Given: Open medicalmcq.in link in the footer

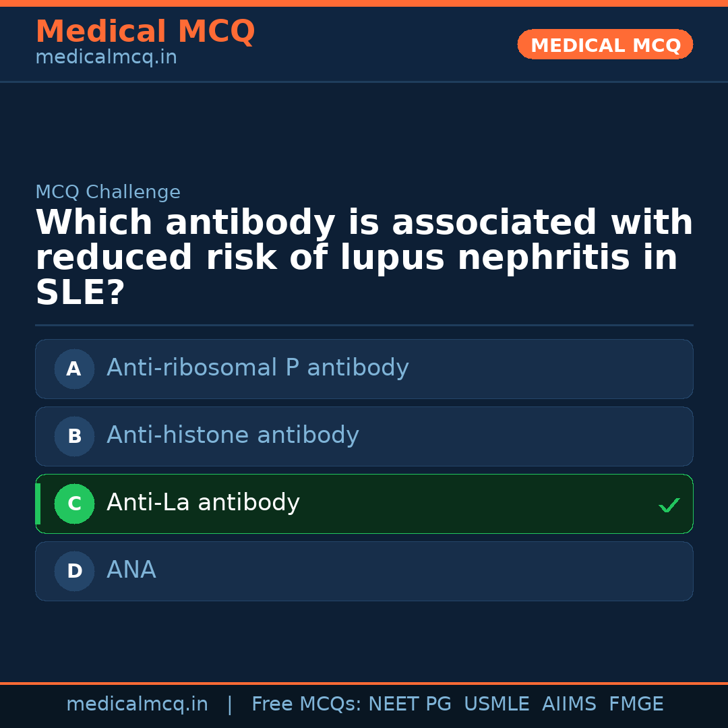Looking at the screenshot, I should 137,704.
